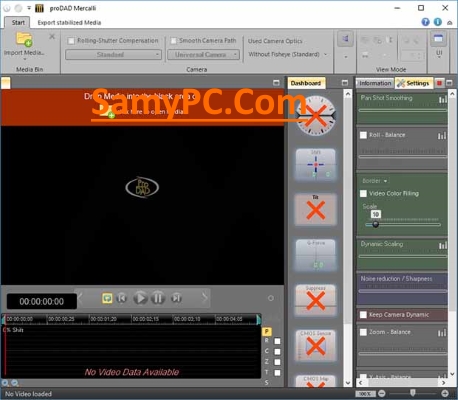This screenshot has height=400, width=458.
Task: Click the timeline zoom-in magnifier icon
Action: pyautogui.click(x=5, y=383)
